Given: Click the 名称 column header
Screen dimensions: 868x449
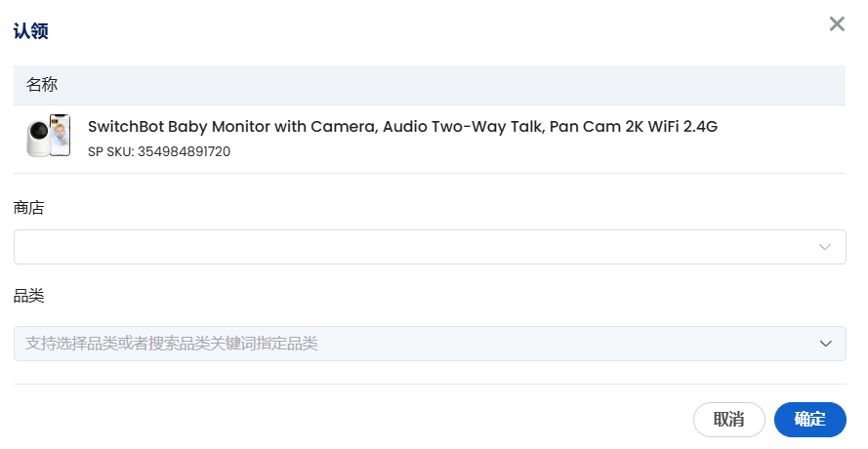Looking at the screenshot, I should pyautogui.click(x=42, y=85).
